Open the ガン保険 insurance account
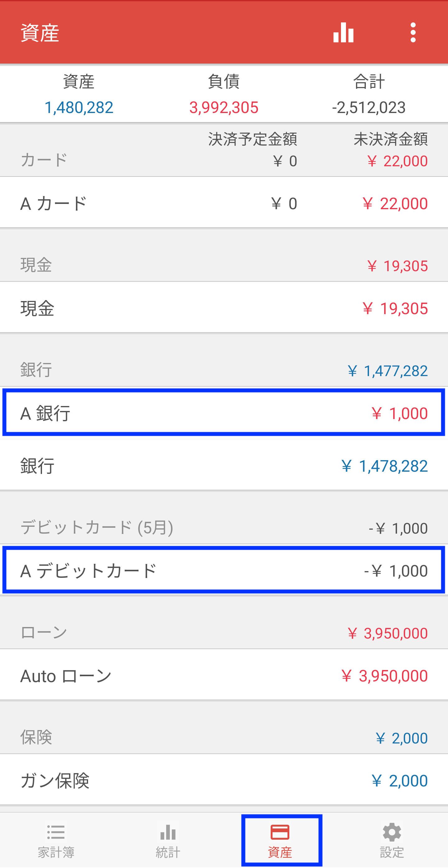Screen dimensions: 448x868 pyautogui.click(x=224, y=780)
